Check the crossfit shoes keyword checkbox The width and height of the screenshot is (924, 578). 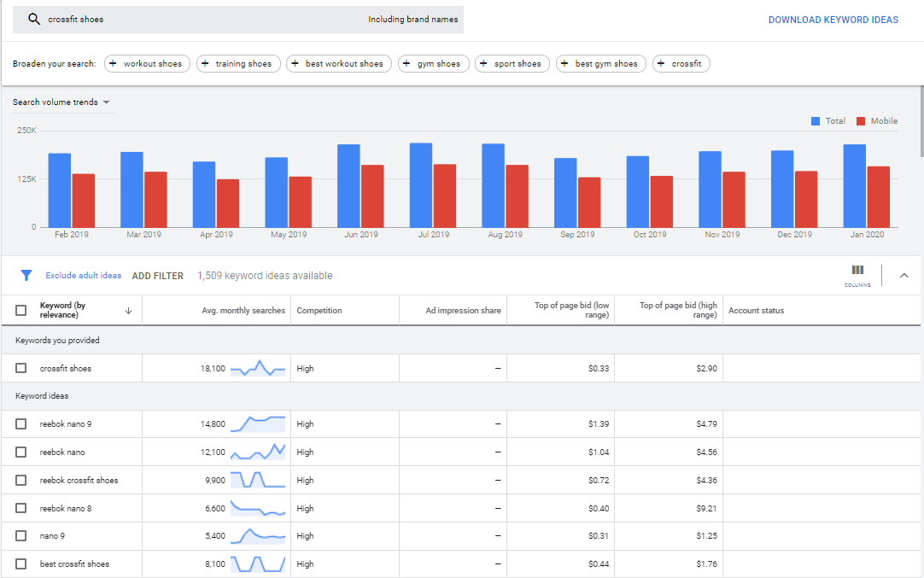click(x=21, y=369)
